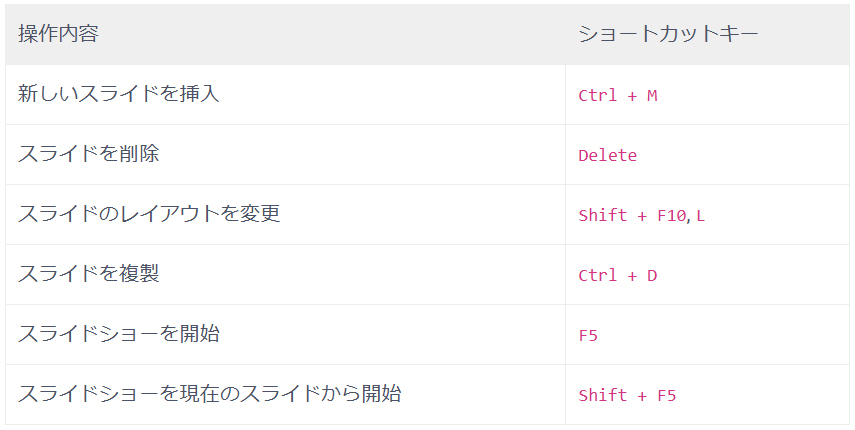Select the スライドショーを開始 row label
The height and width of the screenshot is (430, 855).
click(119, 334)
